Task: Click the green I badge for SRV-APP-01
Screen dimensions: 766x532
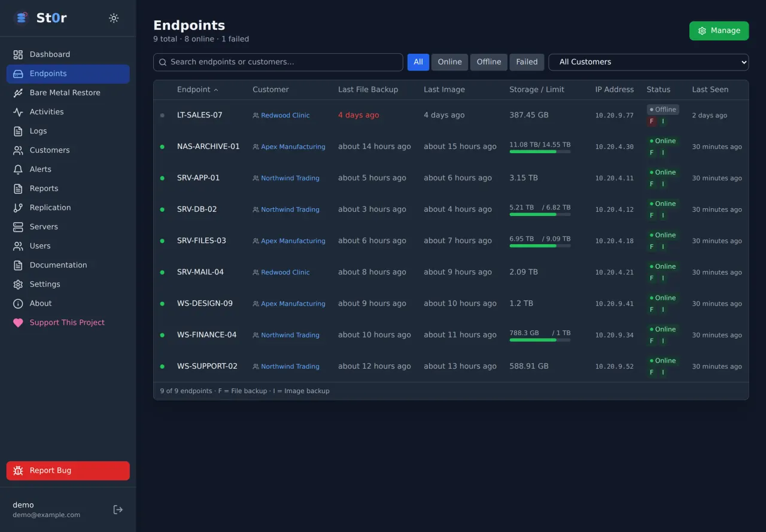Action: click(x=663, y=184)
